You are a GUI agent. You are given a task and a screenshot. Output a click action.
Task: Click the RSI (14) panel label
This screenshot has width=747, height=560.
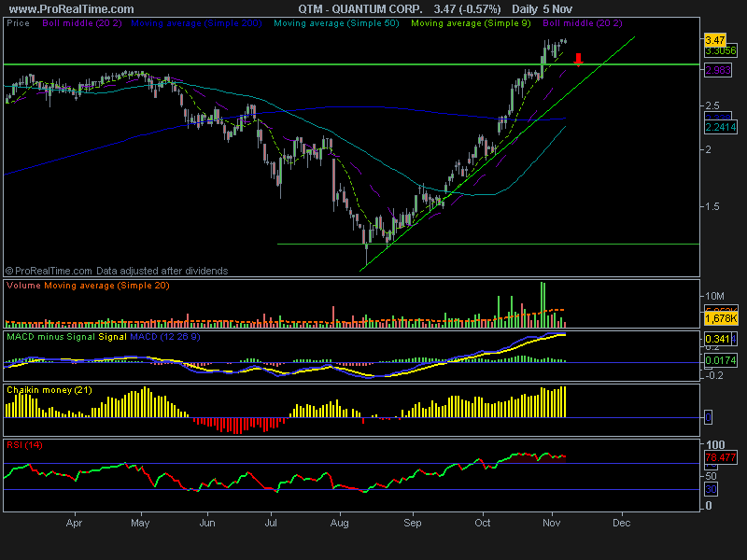point(25,445)
